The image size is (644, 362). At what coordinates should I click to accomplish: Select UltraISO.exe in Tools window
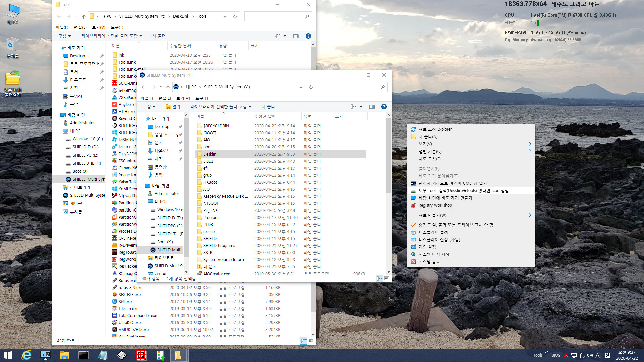(129, 323)
